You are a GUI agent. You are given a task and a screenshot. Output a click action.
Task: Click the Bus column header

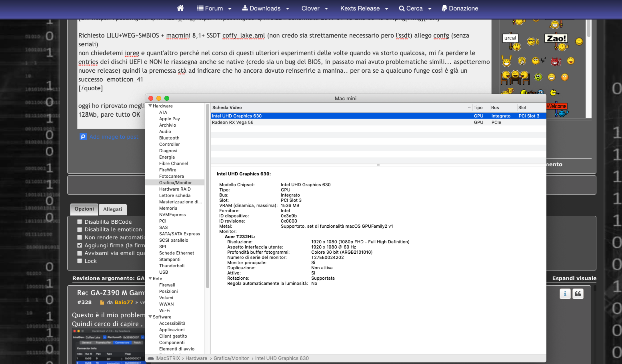point(495,107)
